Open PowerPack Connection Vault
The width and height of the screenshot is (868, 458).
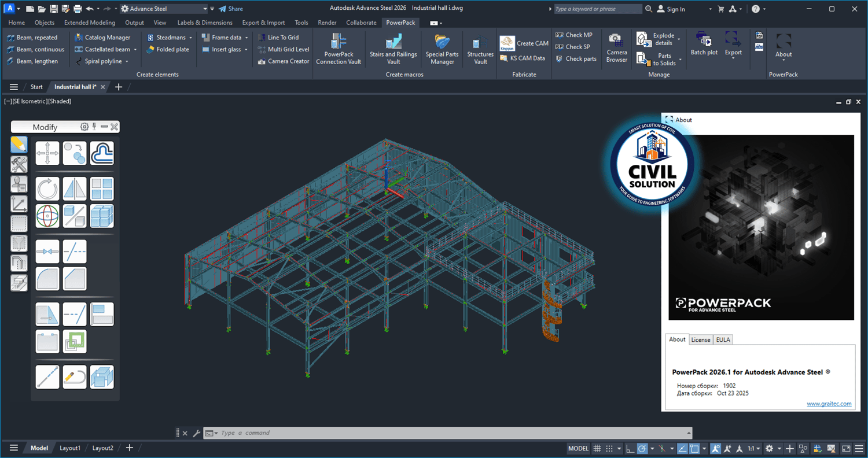339,49
